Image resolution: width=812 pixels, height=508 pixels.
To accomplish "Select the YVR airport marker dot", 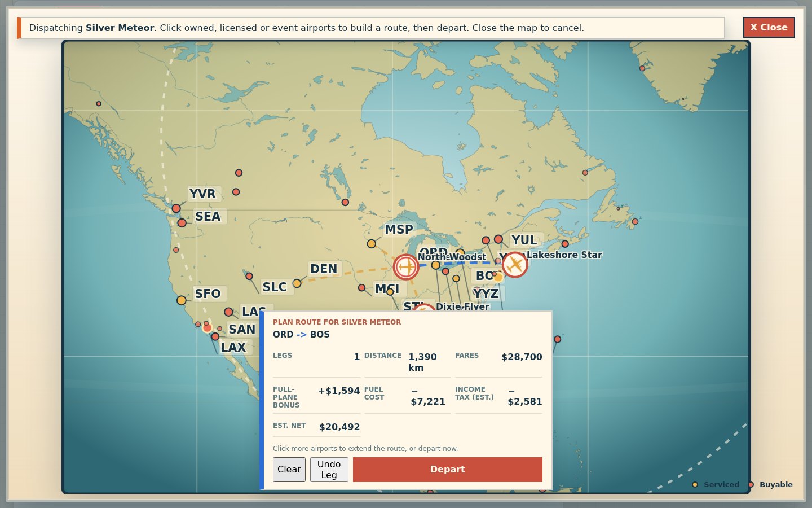I will tap(176, 208).
